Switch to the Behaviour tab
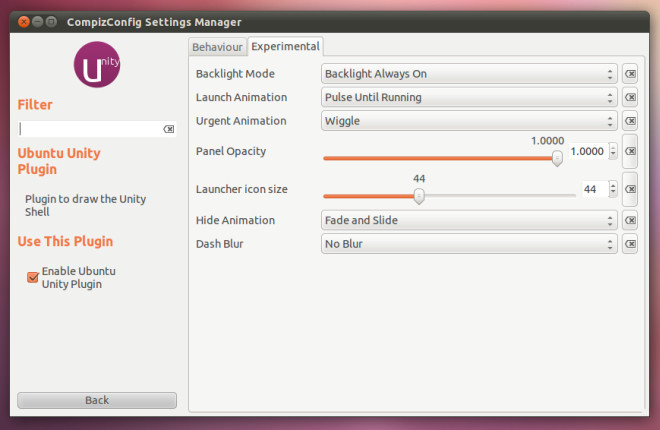 pyautogui.click(x=217, y=47)
